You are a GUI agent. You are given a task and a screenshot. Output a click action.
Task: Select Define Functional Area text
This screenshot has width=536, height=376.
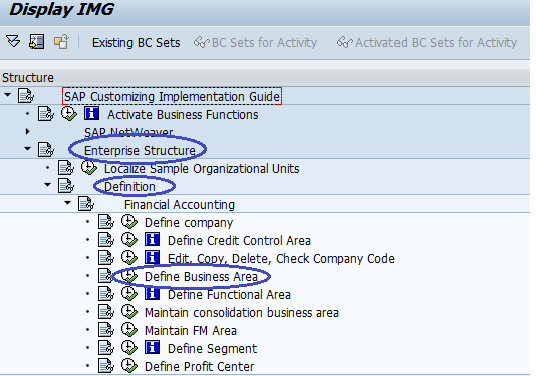(229, 295)
